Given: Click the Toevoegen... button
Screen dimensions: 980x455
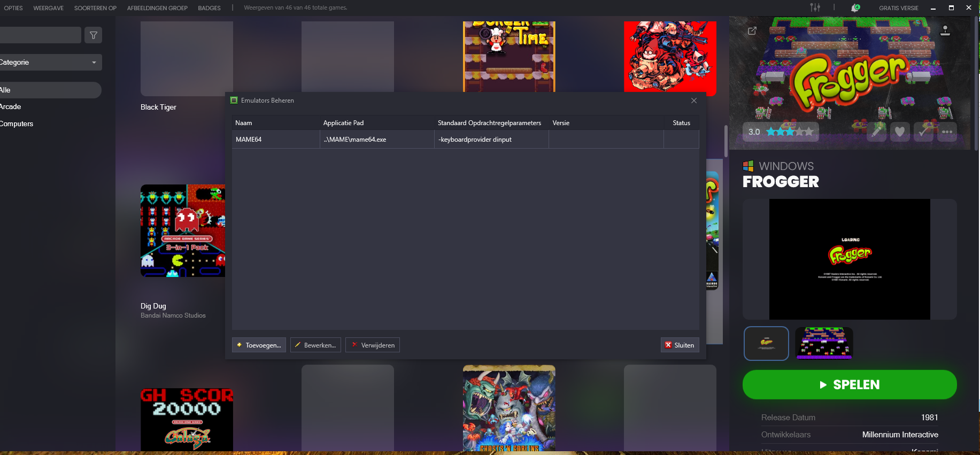Looking at the screenshot, I should pyautogui.click(x=259, y=345).
